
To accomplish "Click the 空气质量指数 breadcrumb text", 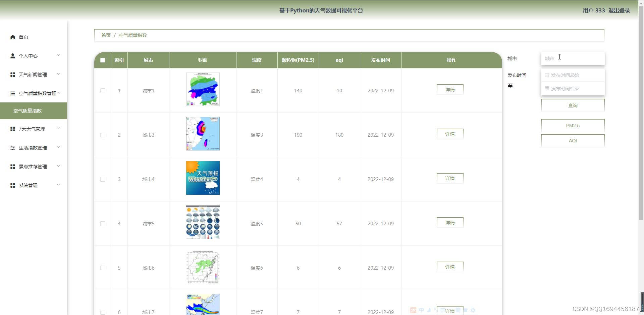I will [x=133, y=35].
